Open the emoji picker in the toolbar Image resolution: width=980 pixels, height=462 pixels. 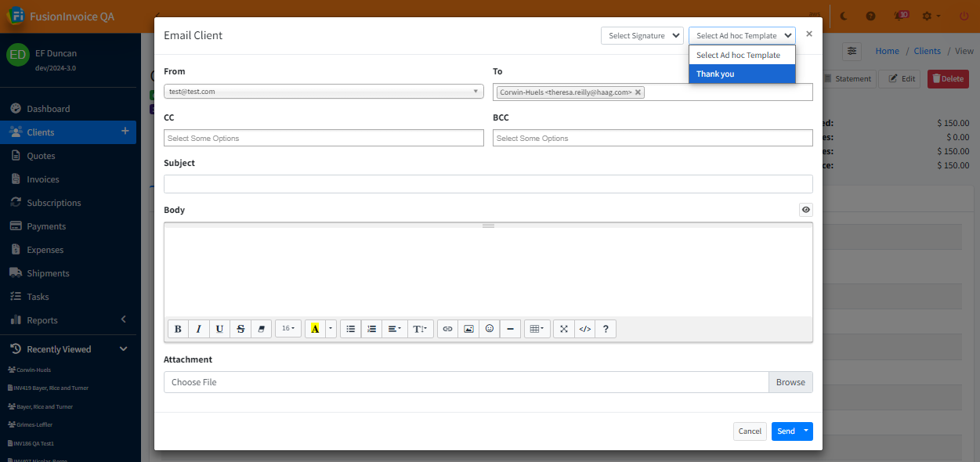pyautogui.click(x=490, y=329)
